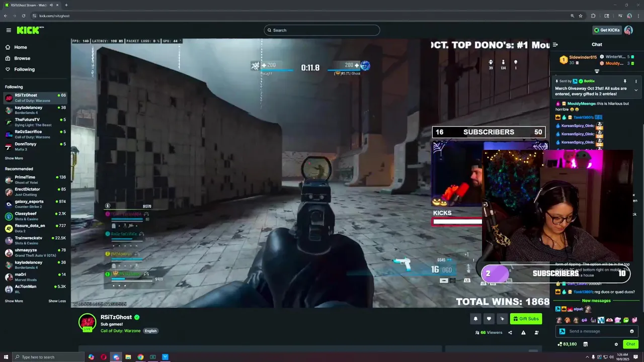The image size is (644, 362).
Task: Click the Get KICKs button
Action: (x=606, y=30)
